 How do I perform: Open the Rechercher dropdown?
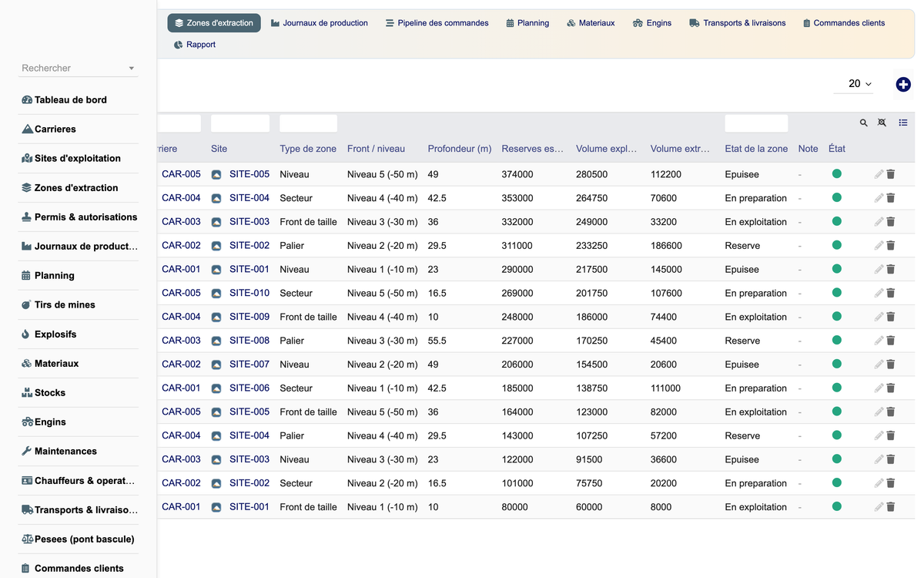coord(78,69)
